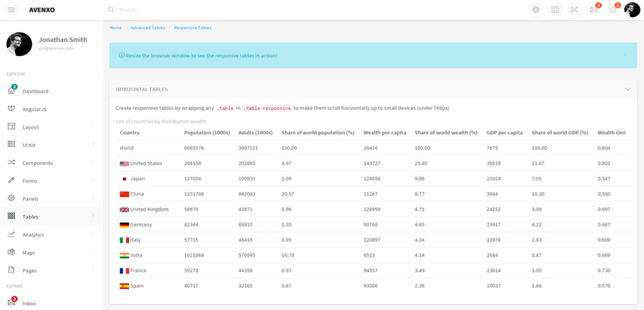Click the Tables grid icon
Image resolution: width=644 pixels, height=310 pixels.
point(11,217)
